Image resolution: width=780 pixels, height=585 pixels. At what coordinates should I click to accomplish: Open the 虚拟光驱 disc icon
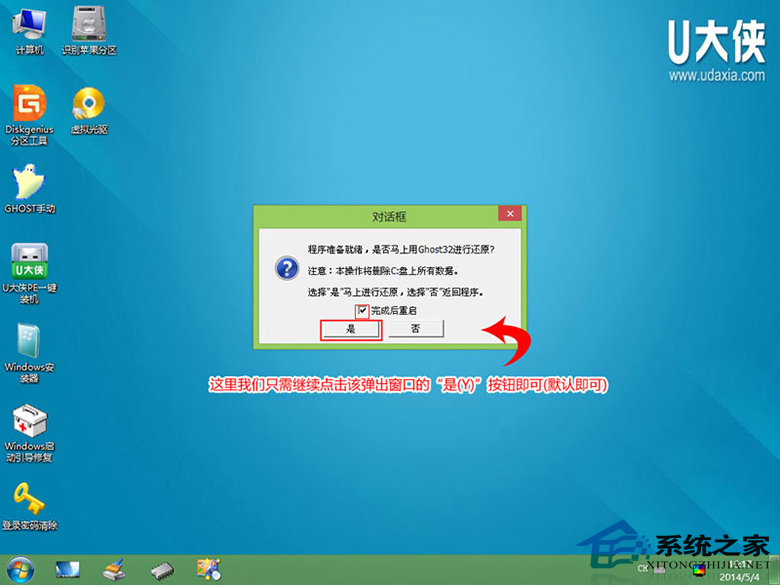tap(89, 110)
